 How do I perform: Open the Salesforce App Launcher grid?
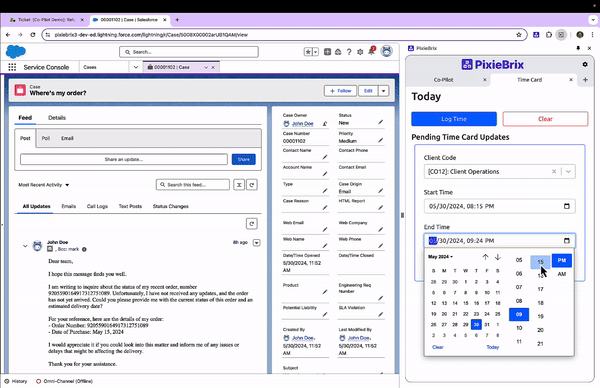point(12,67)
